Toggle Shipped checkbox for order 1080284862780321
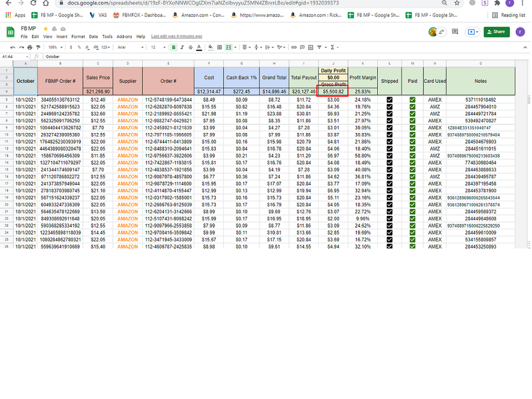 click(x=389, y=239)
